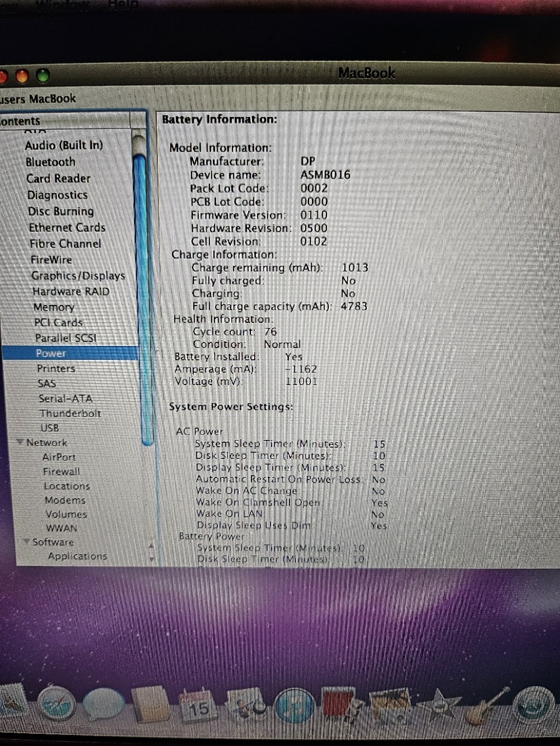This screenshot has height=746, width=560.
Task: Collapse the Network section triangle
Action: click(20, 442)
